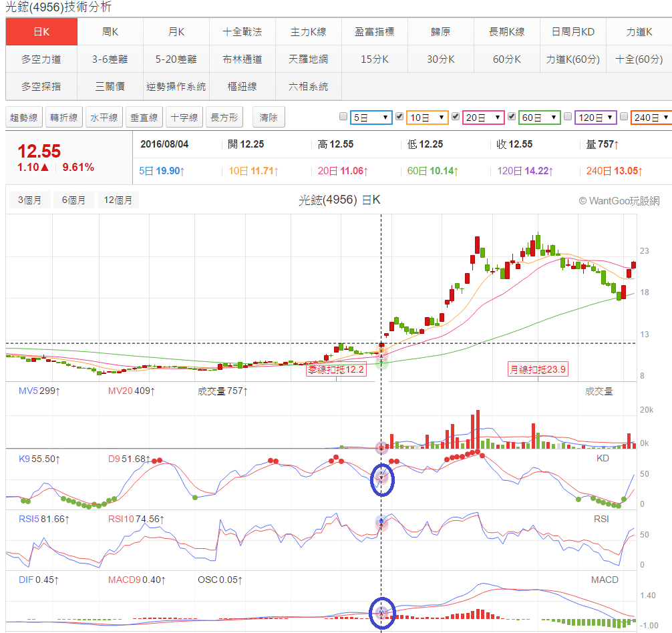Pick the 長方形 rectangle tool
The image size is (672, 633).
(224, 118)
